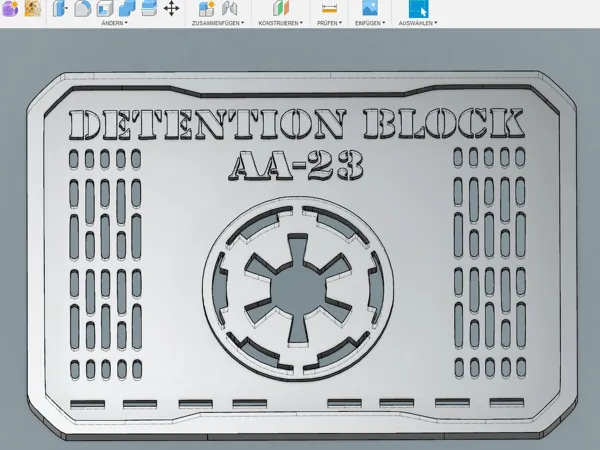Open the AUSWÄHLEN dropdown menu
The width and height of the screenshot is (600, 450).
click(418, 23)
